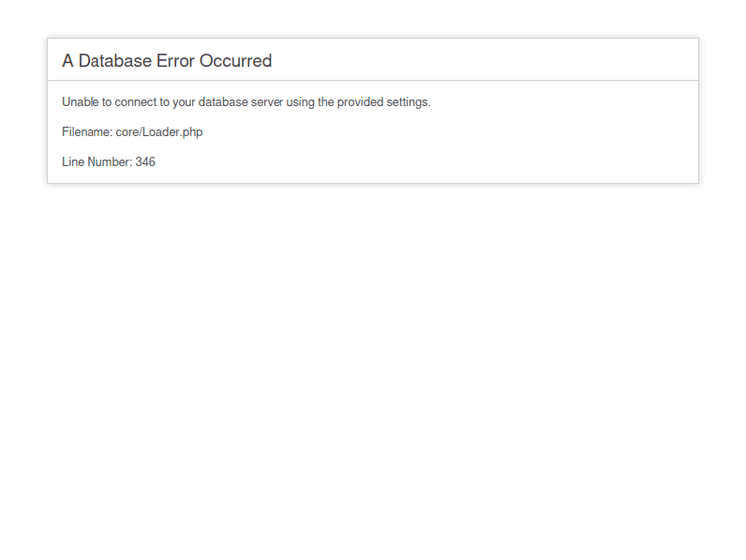Click the blank page area below the error panel
The image size is (746, 560).
[x=373, y=378]
